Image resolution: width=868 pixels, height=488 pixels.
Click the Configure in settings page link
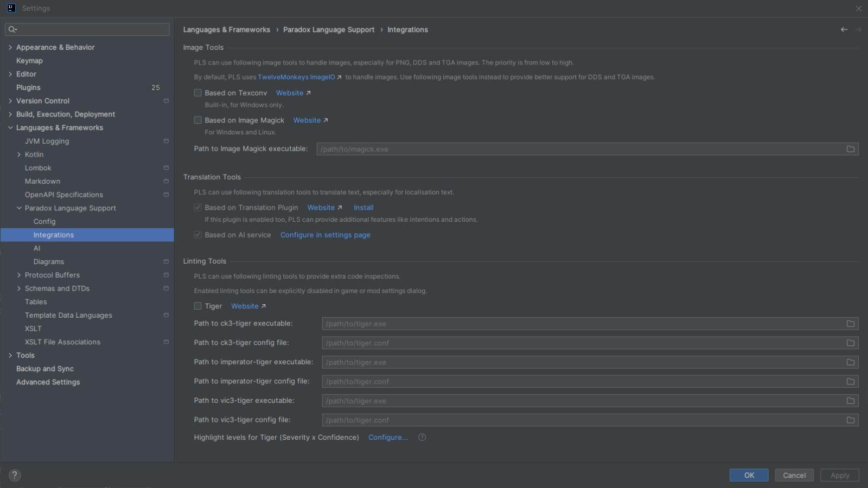(325, 235)
